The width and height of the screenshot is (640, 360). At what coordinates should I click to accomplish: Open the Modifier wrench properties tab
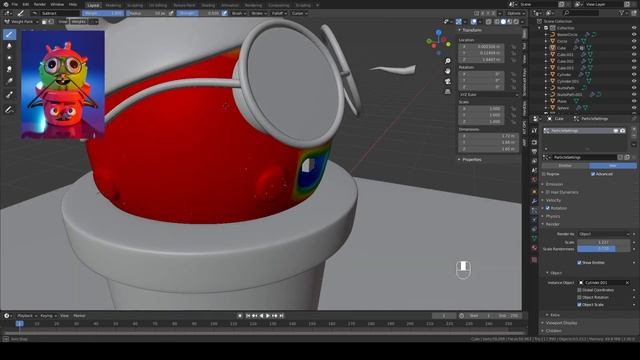tap(534, 201)
